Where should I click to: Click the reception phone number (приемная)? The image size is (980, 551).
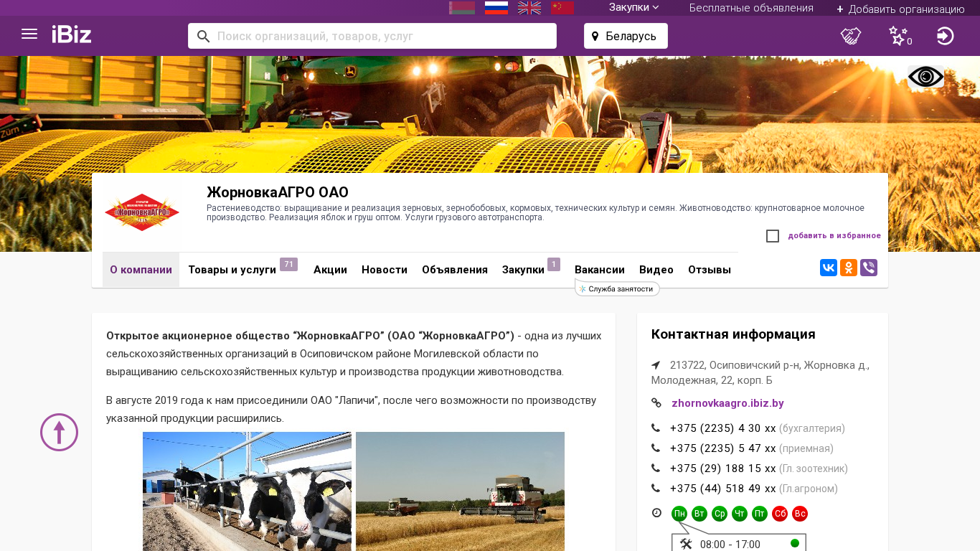[x=723, y=448]
